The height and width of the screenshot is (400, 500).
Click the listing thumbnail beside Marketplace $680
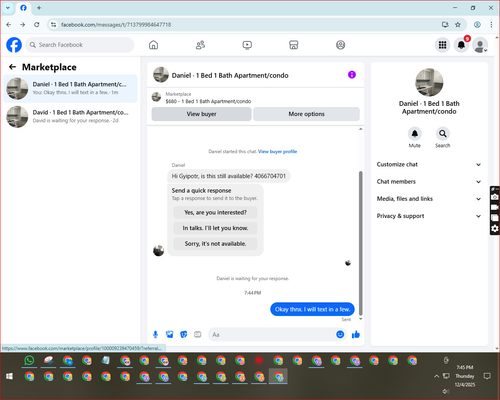pyautogui.click(x=156, y=97)
